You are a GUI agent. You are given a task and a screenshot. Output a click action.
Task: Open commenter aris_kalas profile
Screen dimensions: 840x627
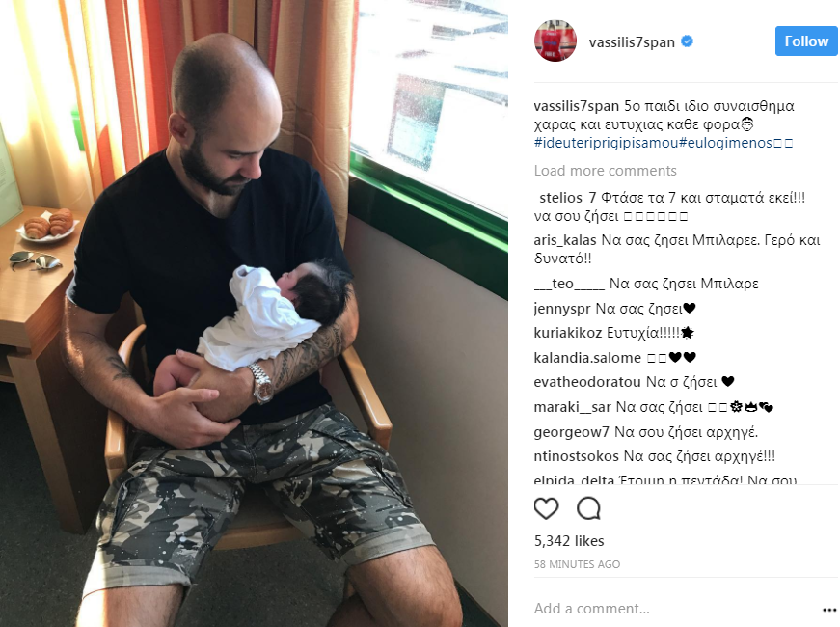(x=564, y=240)
